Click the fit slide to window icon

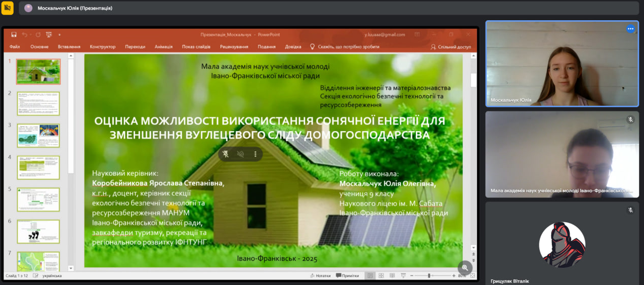point(473,275)
